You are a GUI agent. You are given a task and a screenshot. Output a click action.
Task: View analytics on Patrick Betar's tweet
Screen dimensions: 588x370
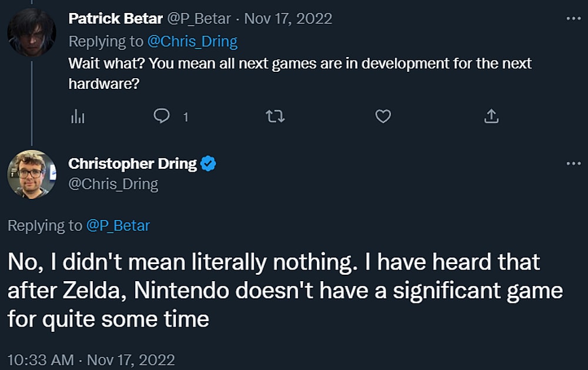[78, 116]
